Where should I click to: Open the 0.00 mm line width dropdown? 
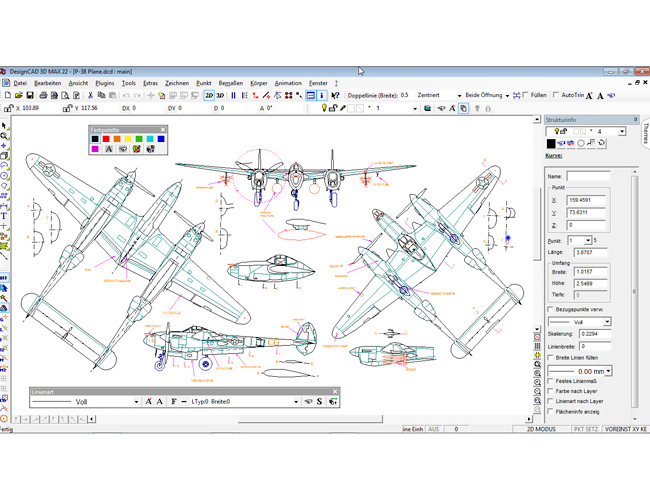[608, 371]
